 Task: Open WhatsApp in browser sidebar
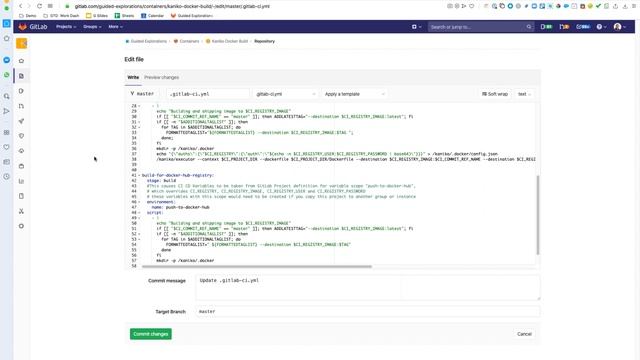click(7, 75)
